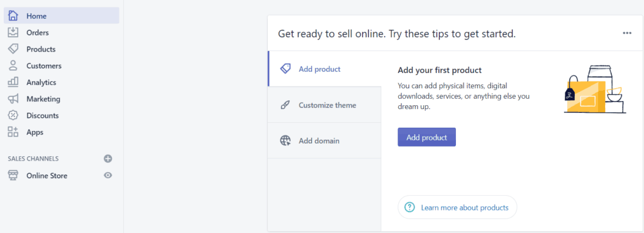Click the Customers person icon
Viewport: 644px width, 233px height.
pyautogui.click(x=13, y=65)
